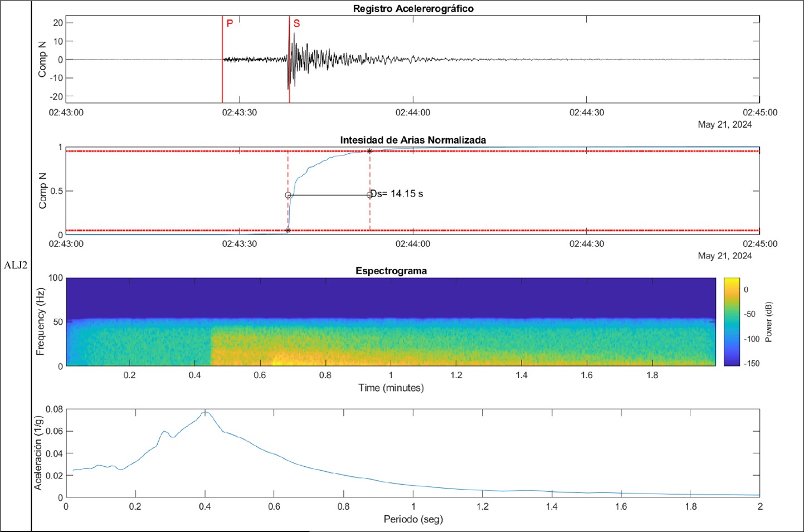This screenshot has width=804, height=532.
Task: Select the 'Espectrograma' plot title
Action: (x=391, y=271)
